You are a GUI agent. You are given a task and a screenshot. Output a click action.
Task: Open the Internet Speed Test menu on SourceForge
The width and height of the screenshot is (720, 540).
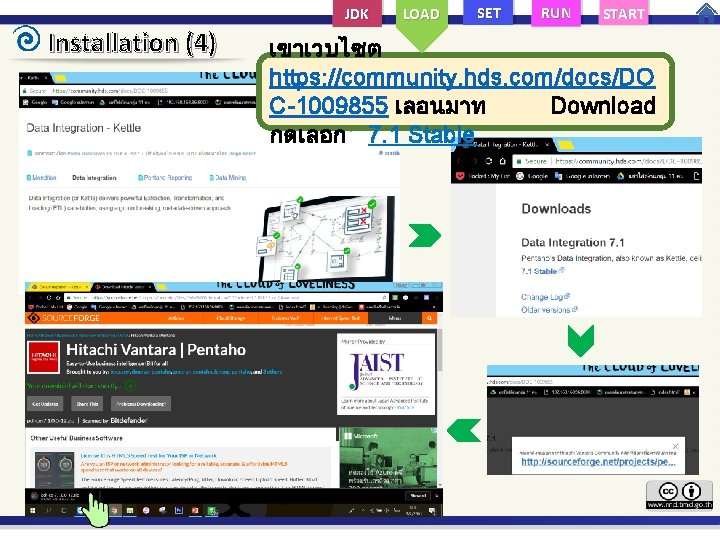tap(340, 318)
